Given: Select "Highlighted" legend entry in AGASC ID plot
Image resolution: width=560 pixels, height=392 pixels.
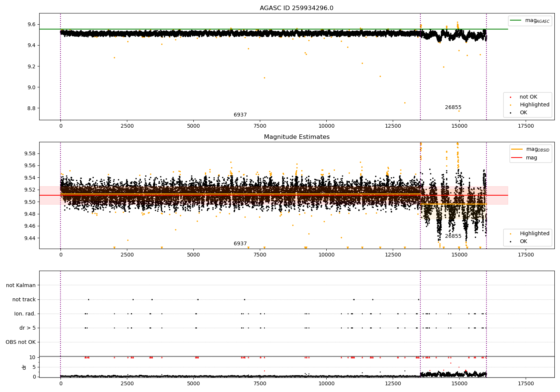Looking at the screenshot, I should point(535,105).
